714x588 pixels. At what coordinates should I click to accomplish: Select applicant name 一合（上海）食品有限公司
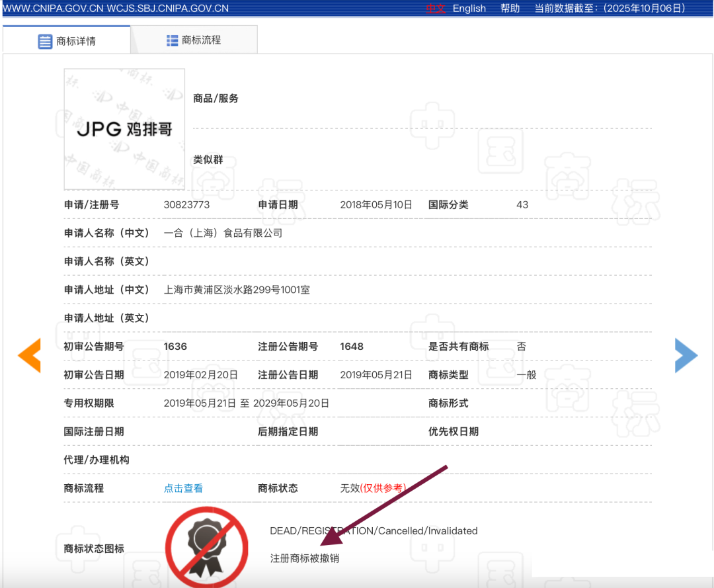tap(223, 233)
